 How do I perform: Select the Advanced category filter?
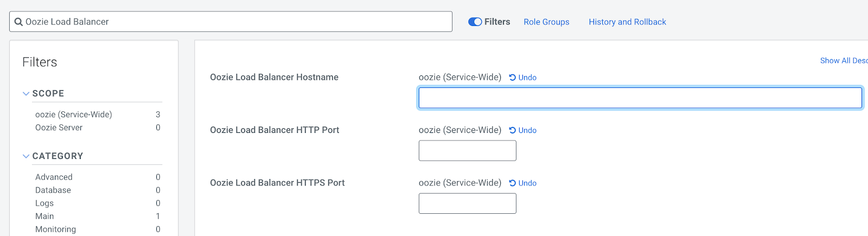pos(54,177)
